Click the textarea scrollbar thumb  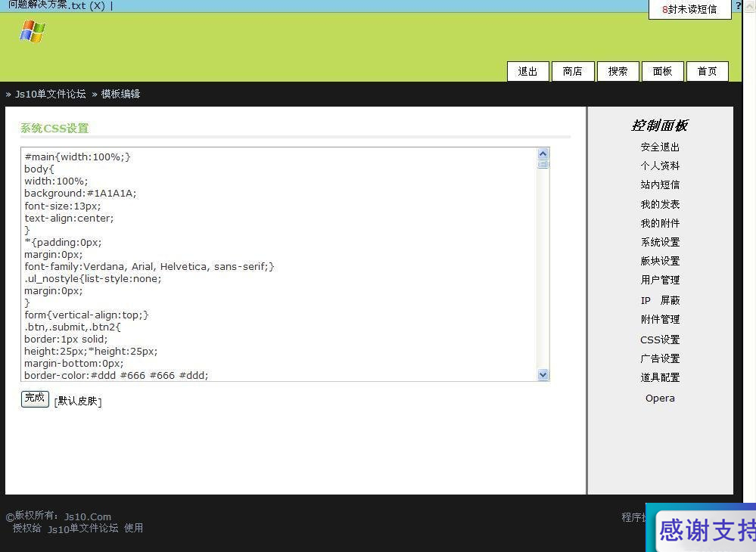coord(543,164)
